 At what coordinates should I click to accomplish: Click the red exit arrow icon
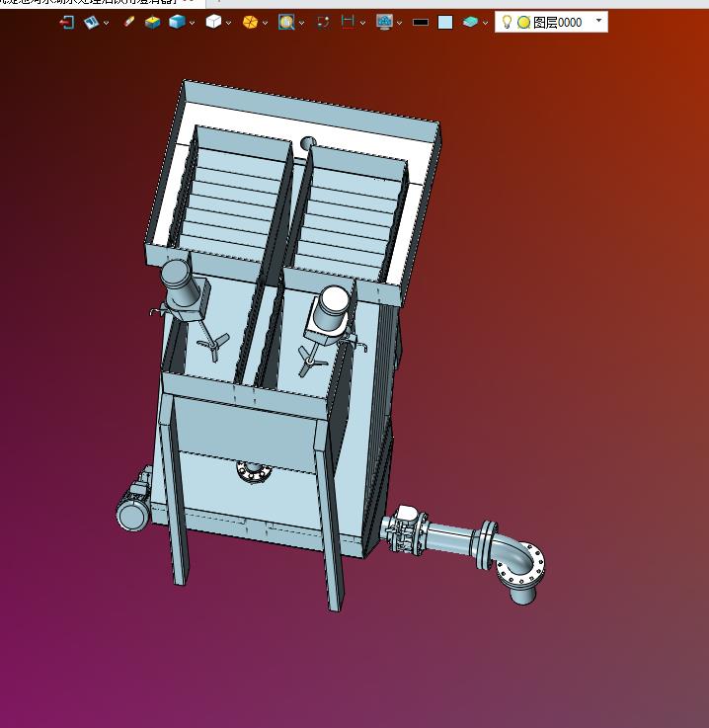tap(67, 23)
